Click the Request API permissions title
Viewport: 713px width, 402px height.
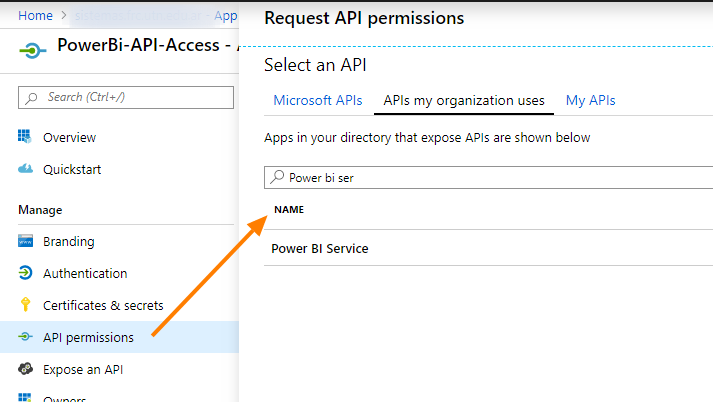[364, 18]
